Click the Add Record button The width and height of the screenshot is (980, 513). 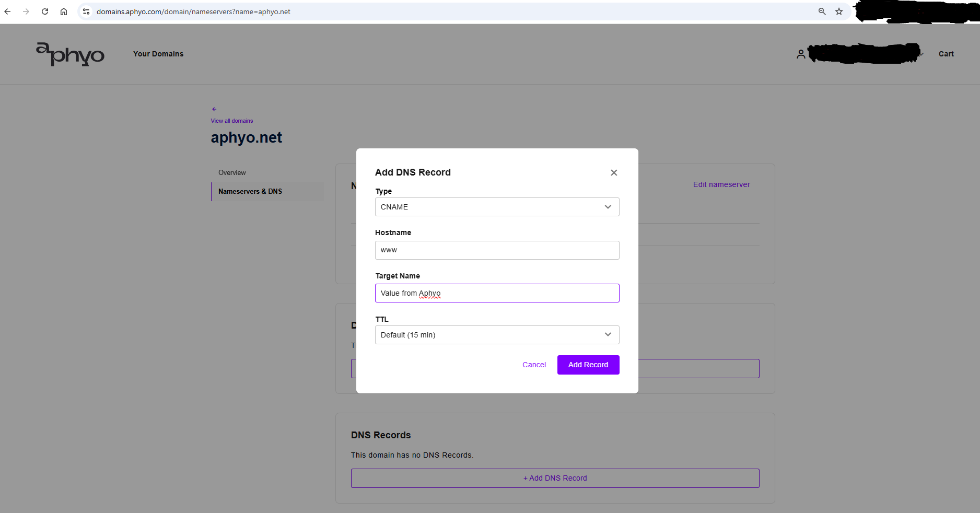pyautogui.click(x=588, y=365)
